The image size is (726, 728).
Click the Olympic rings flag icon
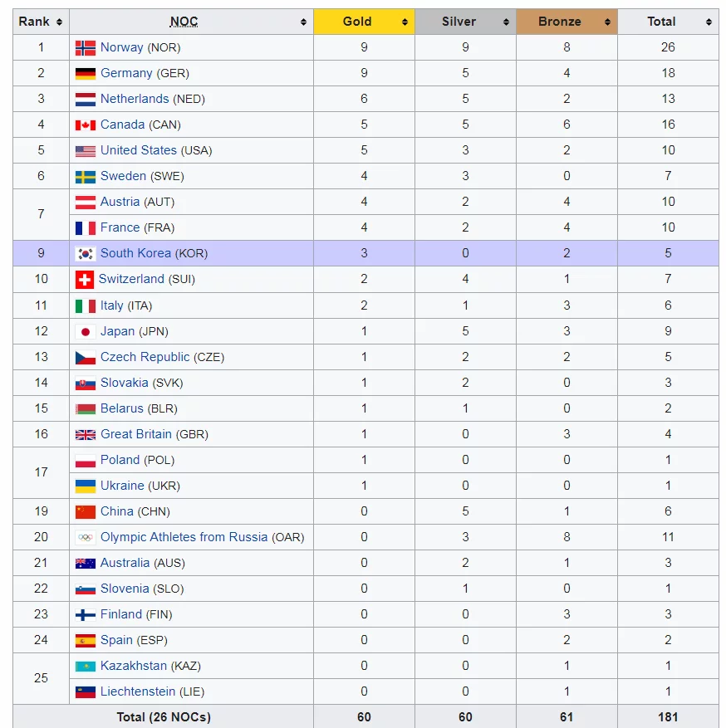coord(86,538)
